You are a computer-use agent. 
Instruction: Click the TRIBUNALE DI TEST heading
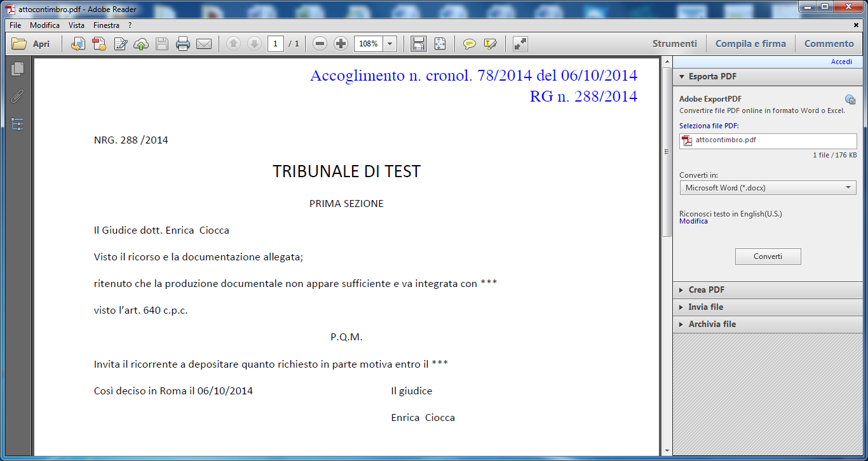coord(346,171)
